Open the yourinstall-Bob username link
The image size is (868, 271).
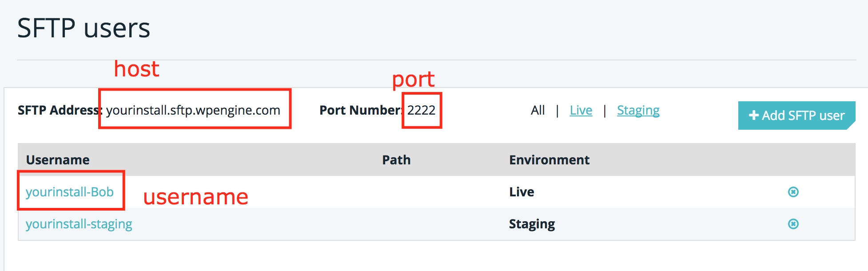[x=70, y=192]
